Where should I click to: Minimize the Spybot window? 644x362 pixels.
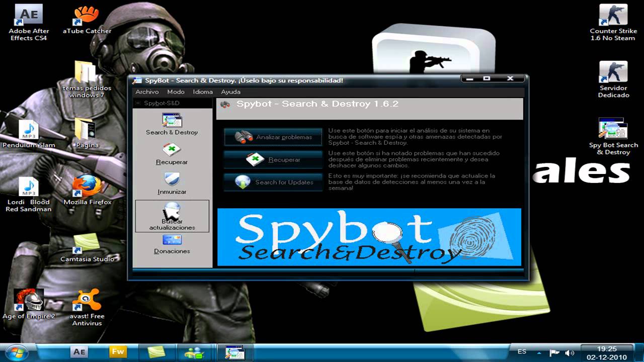click(470, 78)
